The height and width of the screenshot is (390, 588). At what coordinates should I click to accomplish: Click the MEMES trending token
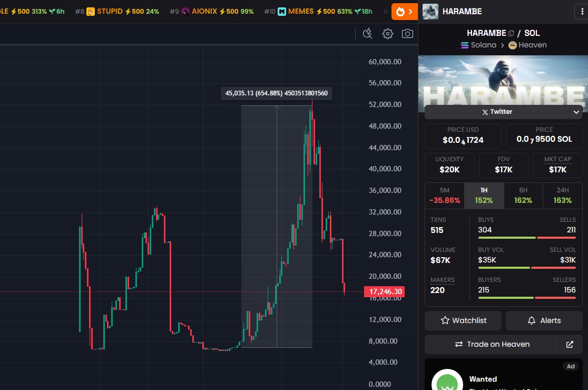click(318, 12)
